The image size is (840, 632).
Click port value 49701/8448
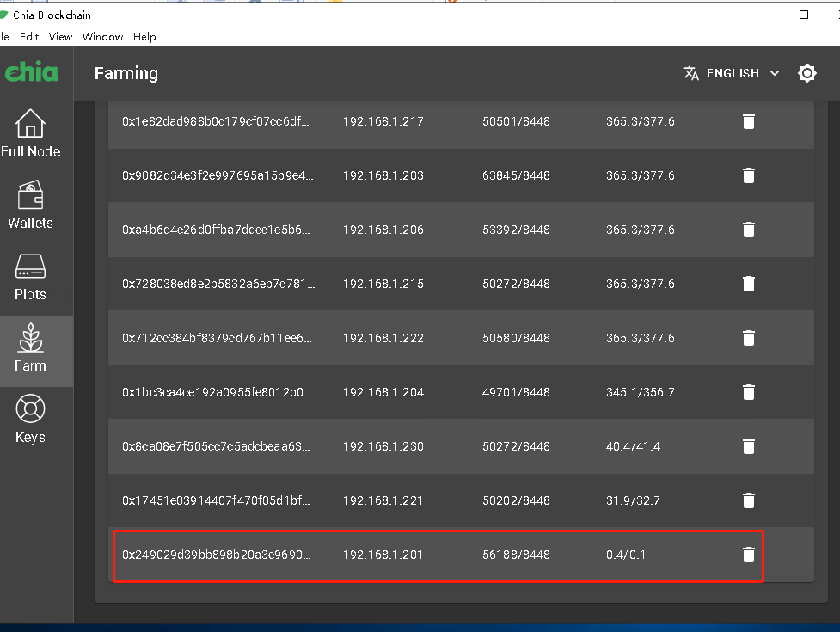coord(516,392)
